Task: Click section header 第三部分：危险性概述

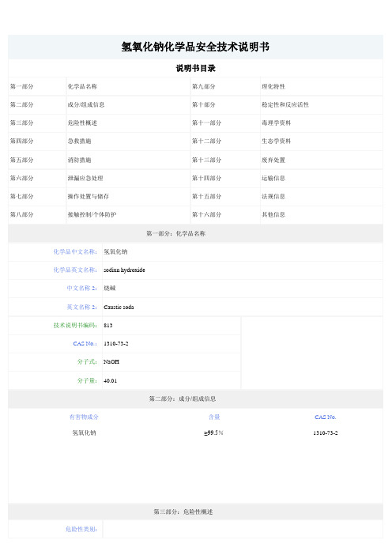Action: 183,512
